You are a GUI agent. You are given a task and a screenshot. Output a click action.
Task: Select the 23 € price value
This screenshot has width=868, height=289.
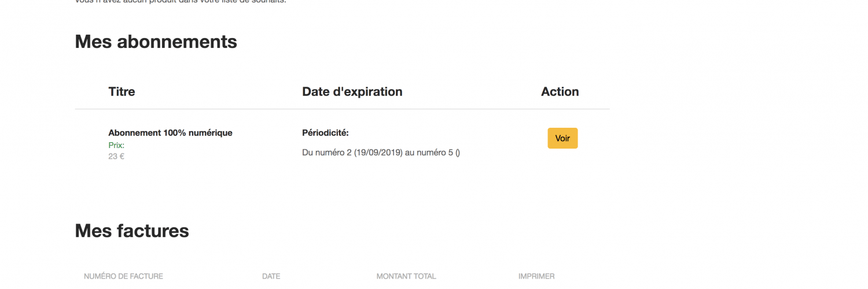tap(116, 156)
